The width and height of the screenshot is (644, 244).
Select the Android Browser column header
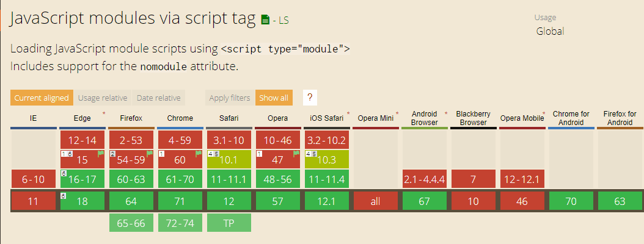click(x=424, y=118)
